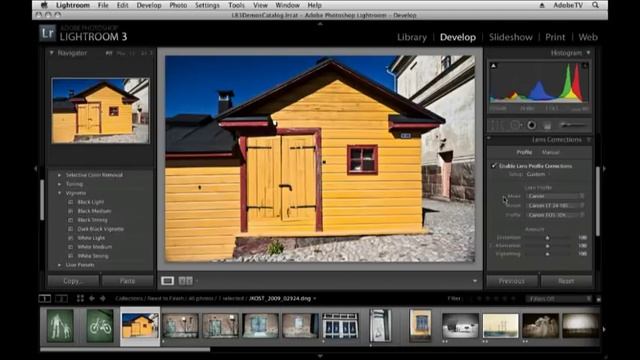Click the Copy... button

(x=73, y=281)
